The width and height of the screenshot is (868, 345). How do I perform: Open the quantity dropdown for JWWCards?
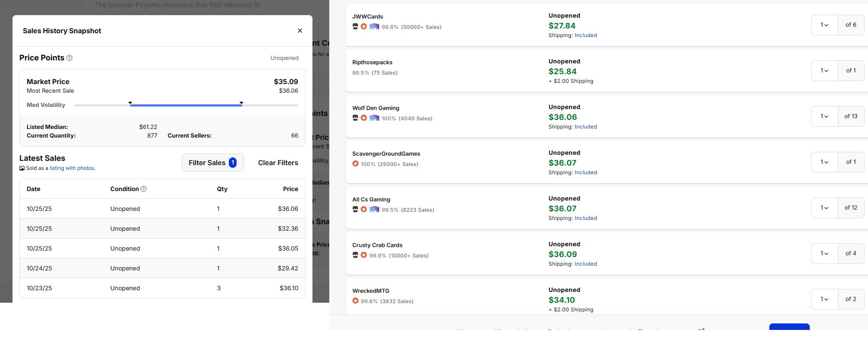pos(824,25)
